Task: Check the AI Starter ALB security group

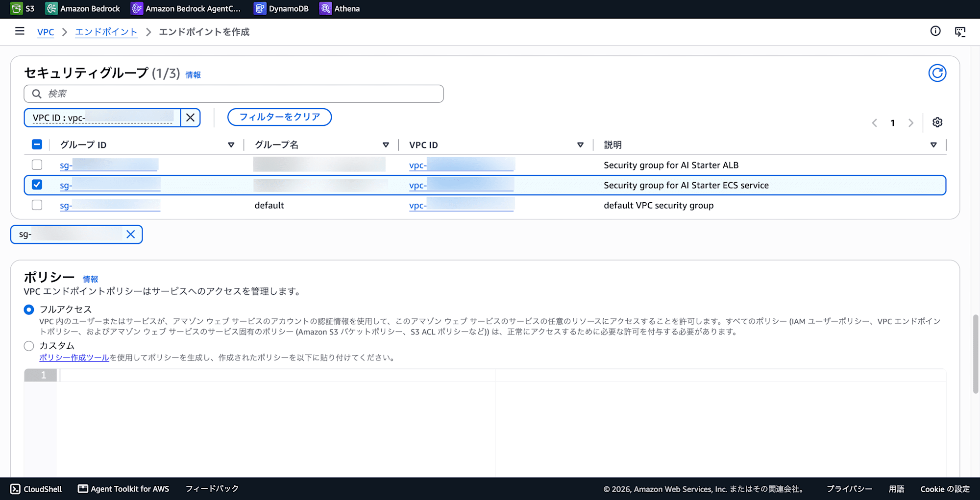Action: (37, 165)
